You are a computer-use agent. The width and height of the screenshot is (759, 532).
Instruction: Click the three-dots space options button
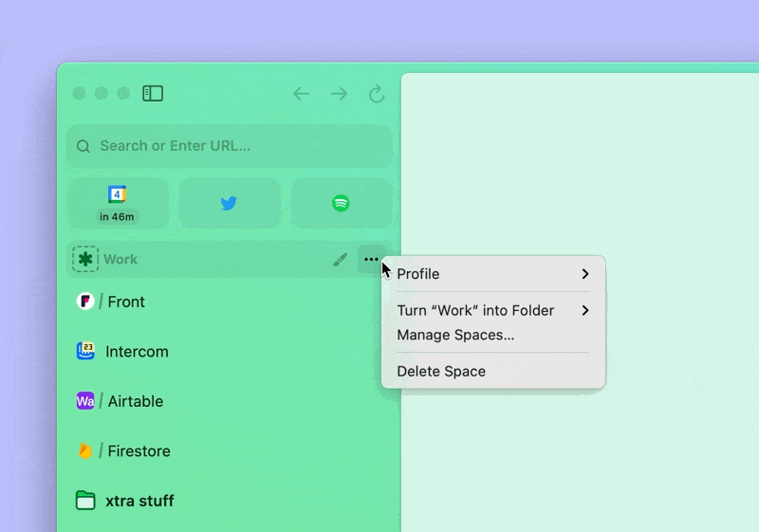pyautogui.click(x=371, y=259)
